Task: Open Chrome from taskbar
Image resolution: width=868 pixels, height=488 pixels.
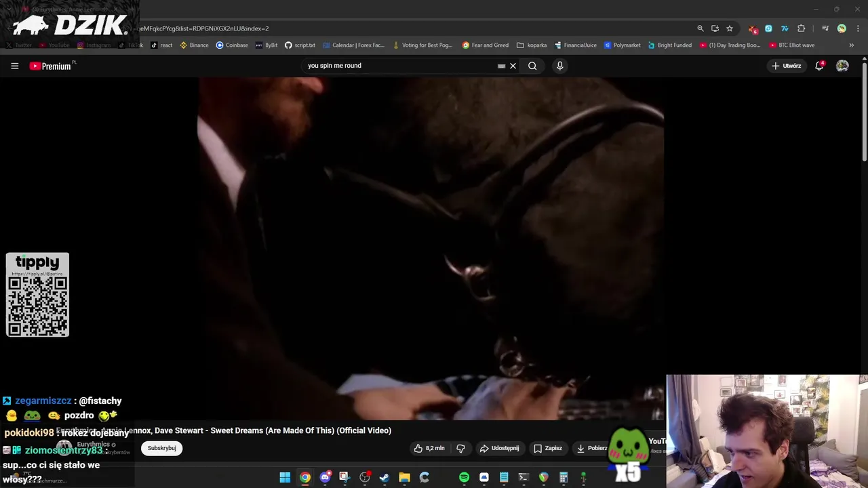Action: click(305, 477)
